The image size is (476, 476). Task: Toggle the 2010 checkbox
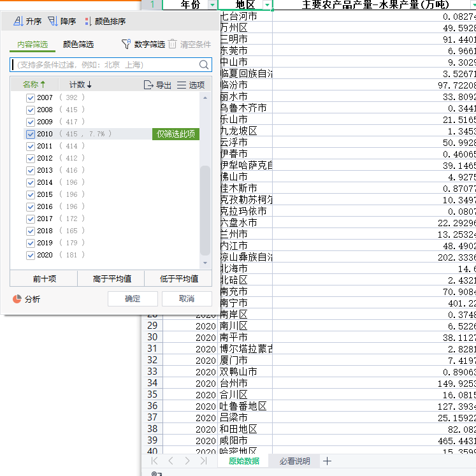click(31, 134)
